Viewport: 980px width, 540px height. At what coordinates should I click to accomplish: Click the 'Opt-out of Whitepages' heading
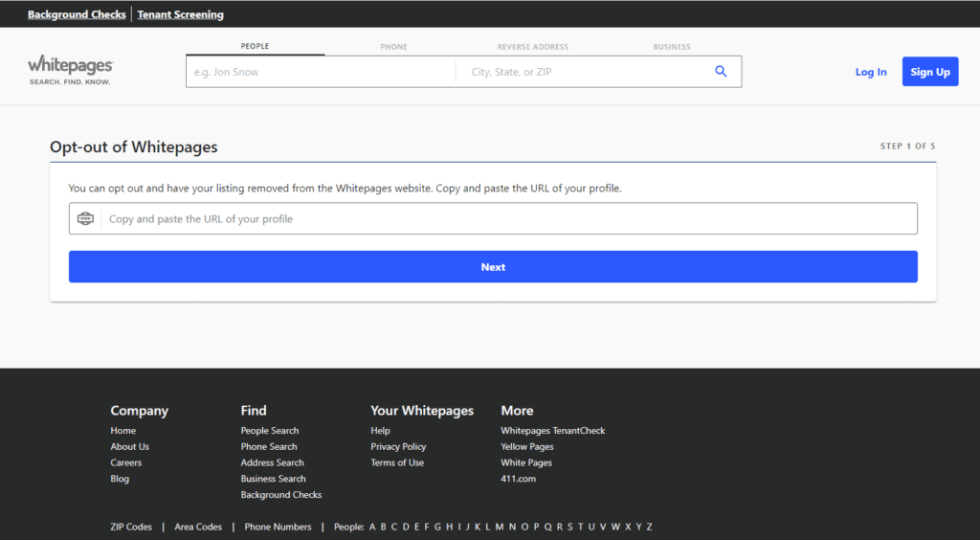tap(134, 146)
